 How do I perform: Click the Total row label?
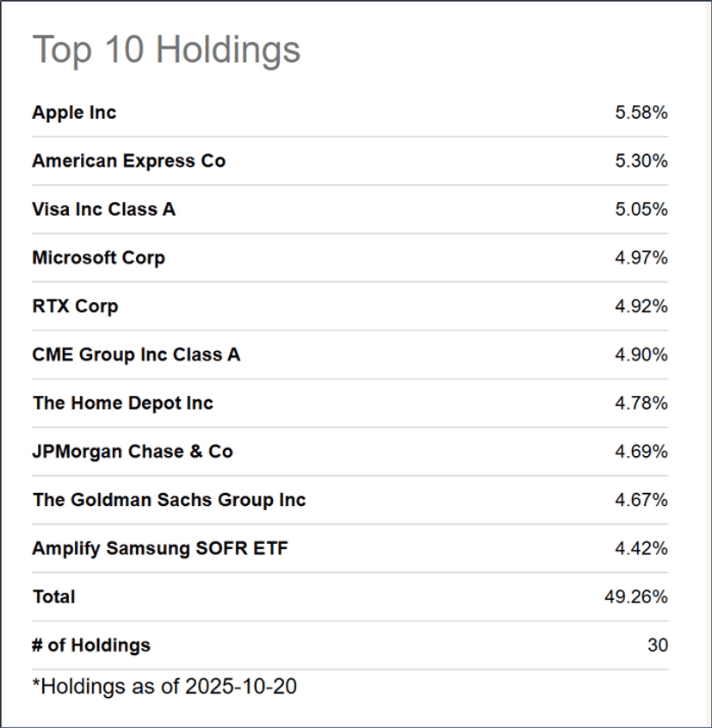pos(53,596)
